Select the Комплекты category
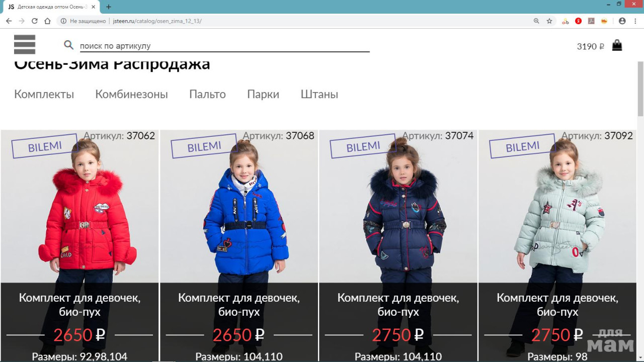This screenshot has height=362, width=644. coord(44,94)
